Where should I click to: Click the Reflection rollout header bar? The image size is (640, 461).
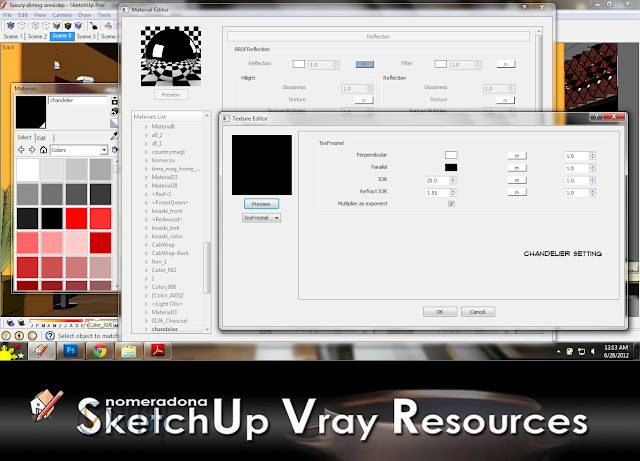[378, 36]
